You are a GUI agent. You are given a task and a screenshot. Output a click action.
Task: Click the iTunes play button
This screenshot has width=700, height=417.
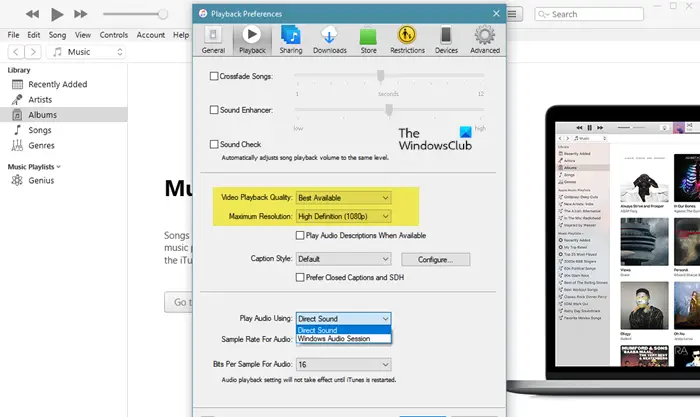pyautogui.click(x=57, y=14)
